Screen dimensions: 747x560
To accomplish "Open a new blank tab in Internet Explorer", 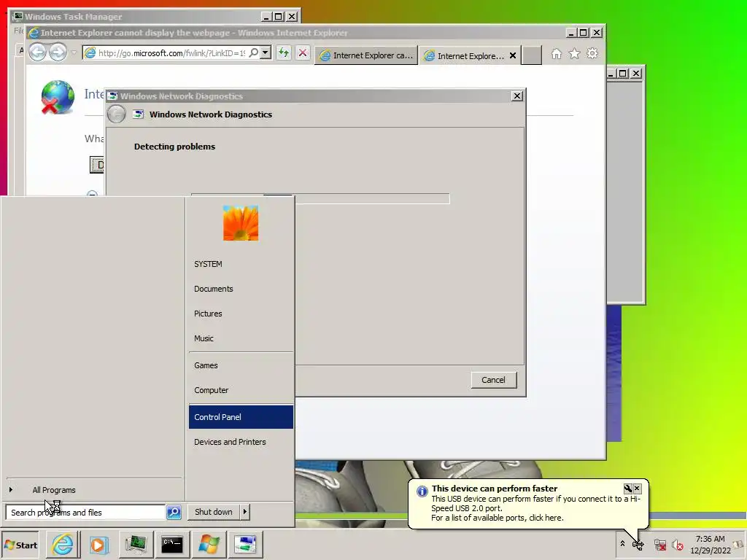I will click(x=531, y=55).
